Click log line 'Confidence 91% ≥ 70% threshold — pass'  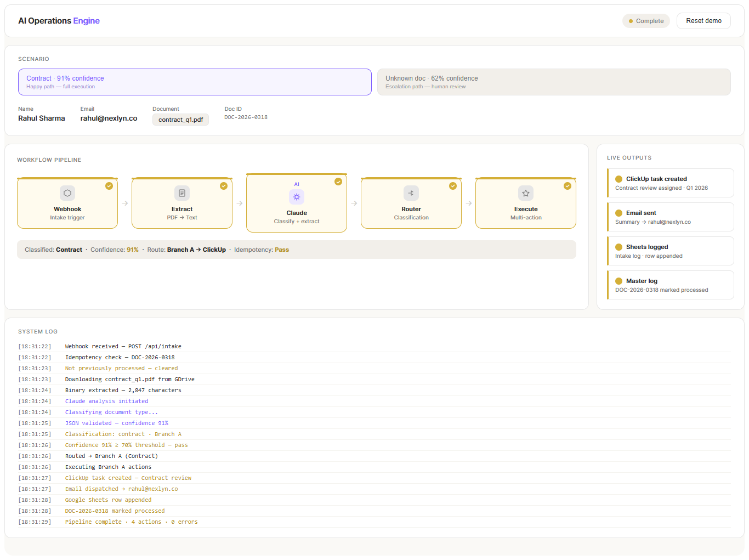click(126, 445)
